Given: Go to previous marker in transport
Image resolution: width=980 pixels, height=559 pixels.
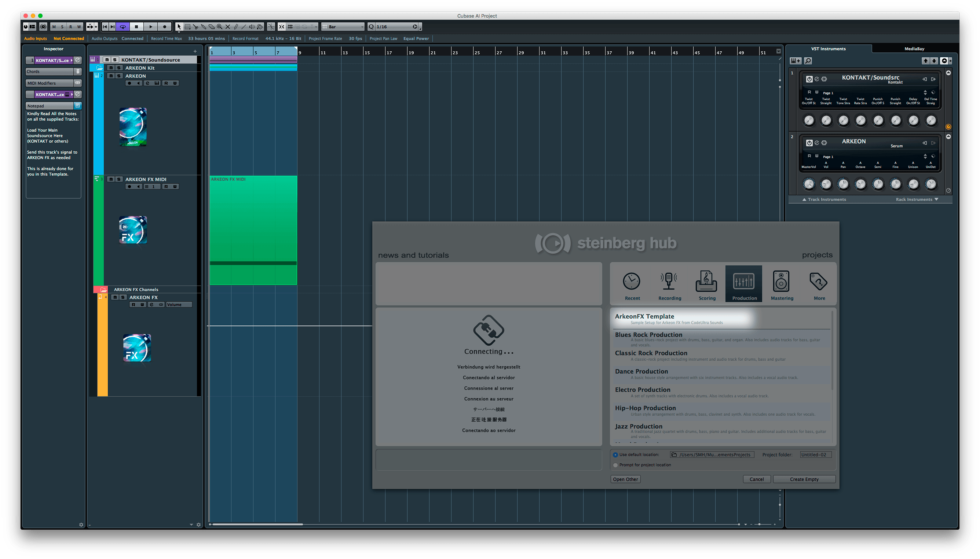Looking at the screenshot, I should [105, 26].
